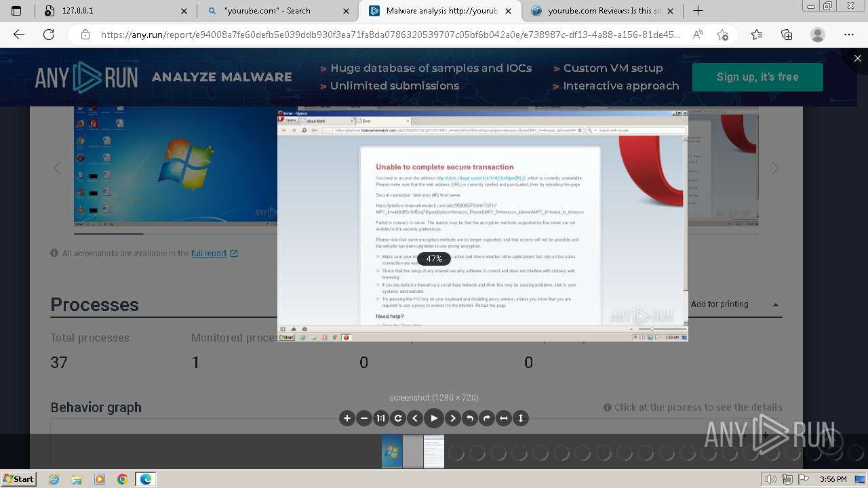
Task: Open media player from taskbar
Action: [100, 479]
